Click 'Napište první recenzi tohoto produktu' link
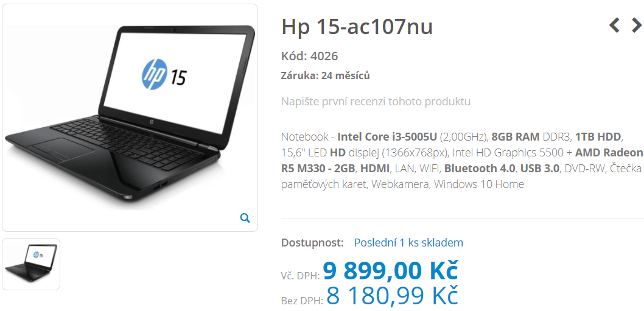Screen dimensions: 644x311 coord(376,102)
